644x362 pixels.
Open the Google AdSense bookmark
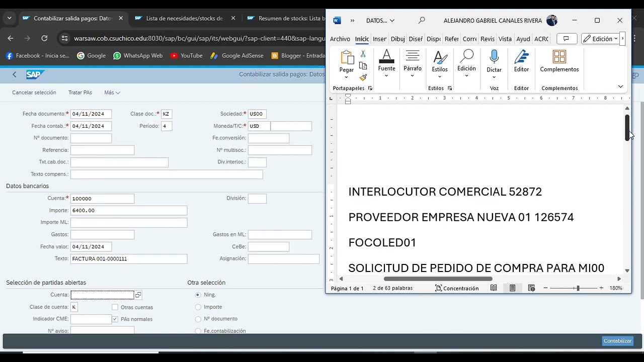point(236,56)
